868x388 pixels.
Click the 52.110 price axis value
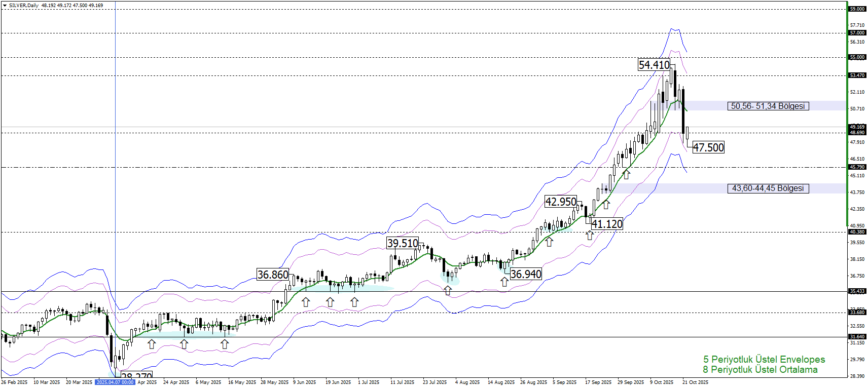(x=857, y=92)
